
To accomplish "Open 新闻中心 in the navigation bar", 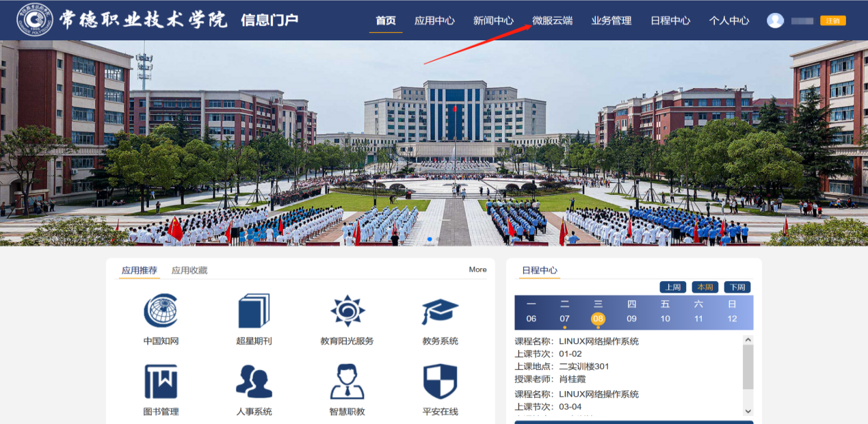I will 493,21.
